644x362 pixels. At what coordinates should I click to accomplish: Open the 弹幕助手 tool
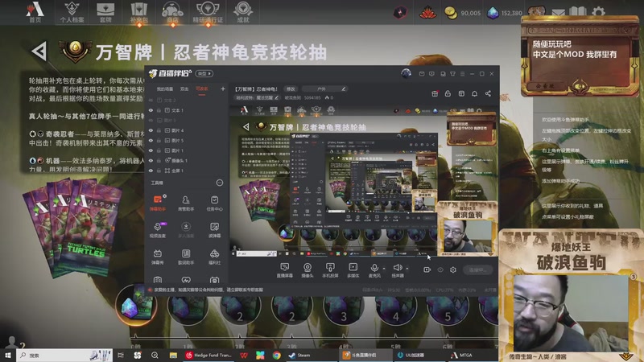[x=158, y=203]
